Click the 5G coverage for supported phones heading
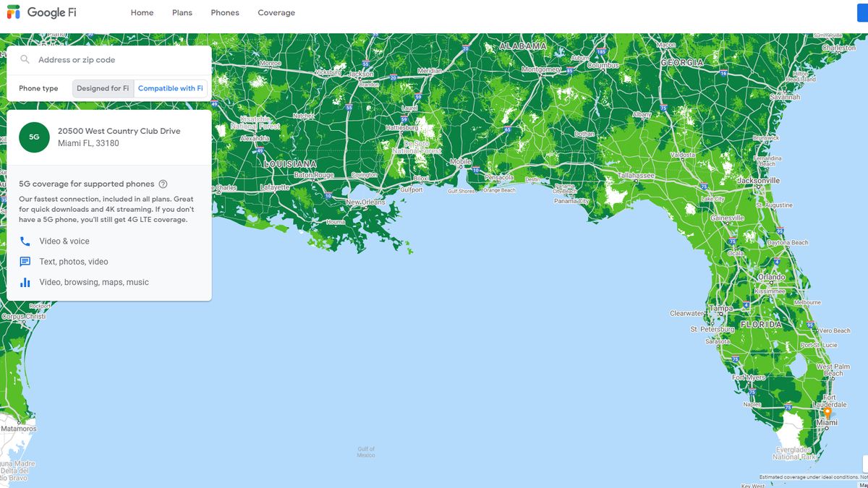Screen dimensions: 868x488 point(87,184)
